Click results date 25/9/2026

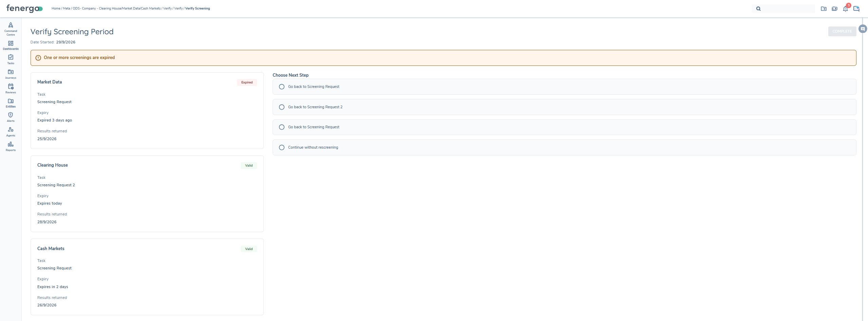[x=47, y=139]
